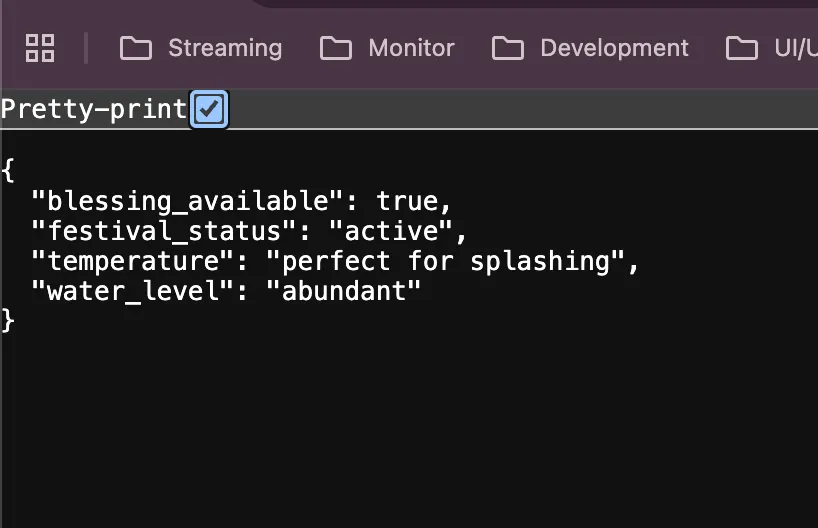Click the "water_level" JSON key

click(140, 291)
